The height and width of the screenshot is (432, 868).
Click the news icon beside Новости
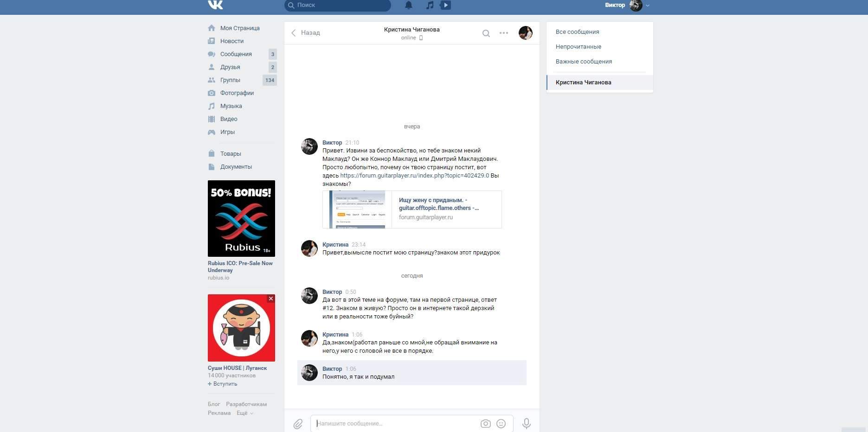[x=212, y=41]
